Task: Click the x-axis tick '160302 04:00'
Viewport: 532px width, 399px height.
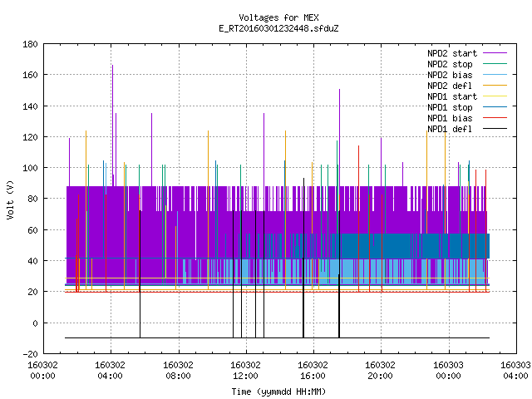Action: 111,370
